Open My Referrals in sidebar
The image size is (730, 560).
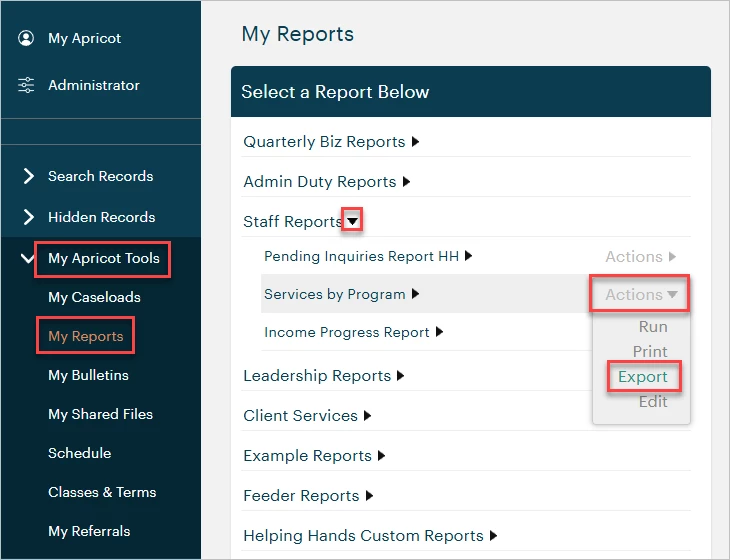tap(89, 531)
